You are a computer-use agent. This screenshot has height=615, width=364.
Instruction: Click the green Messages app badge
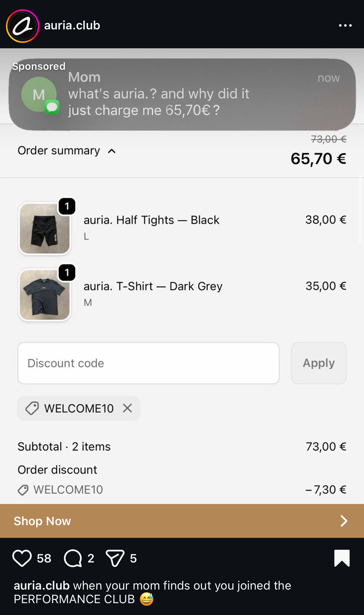[52, 107]
